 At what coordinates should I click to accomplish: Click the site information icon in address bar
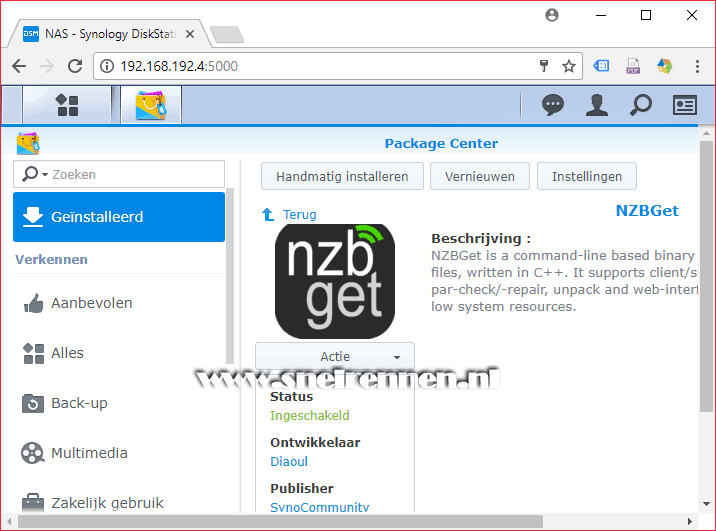pos(107,66)
